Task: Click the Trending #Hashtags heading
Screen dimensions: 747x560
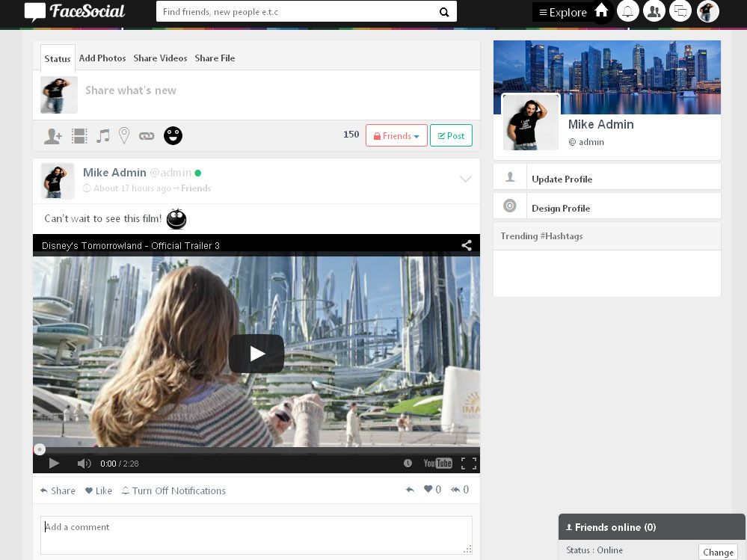Action: (x=541, y=236)
